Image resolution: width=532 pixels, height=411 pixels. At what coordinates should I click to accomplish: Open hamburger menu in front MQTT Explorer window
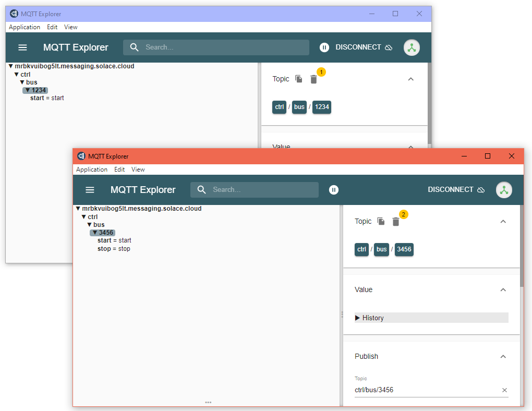point(90,190)
